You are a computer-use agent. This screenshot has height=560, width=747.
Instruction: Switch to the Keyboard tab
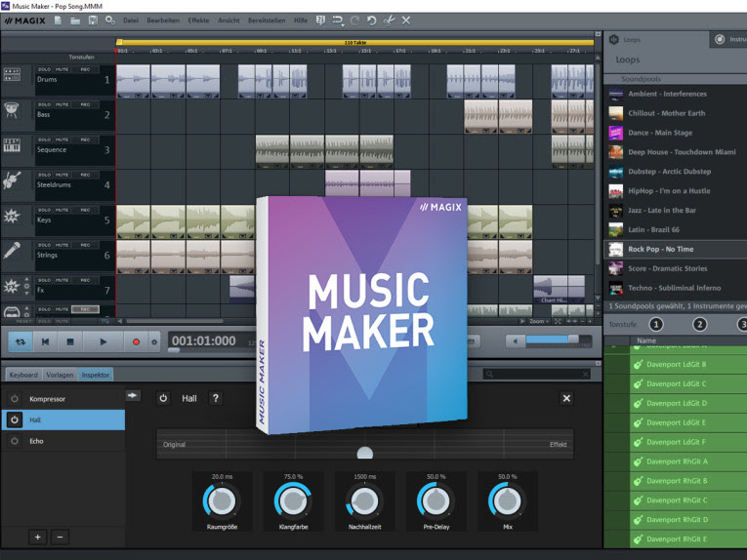tap(23, 375)
